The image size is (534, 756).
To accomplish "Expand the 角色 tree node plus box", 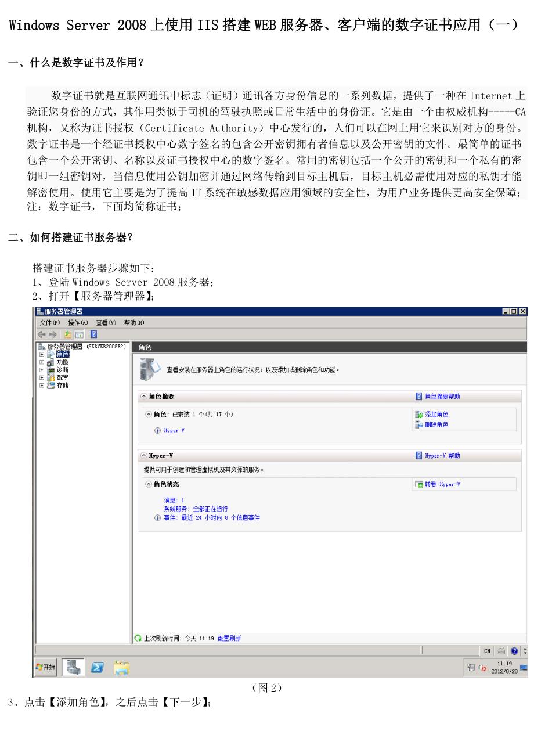I will click(42, 354).
